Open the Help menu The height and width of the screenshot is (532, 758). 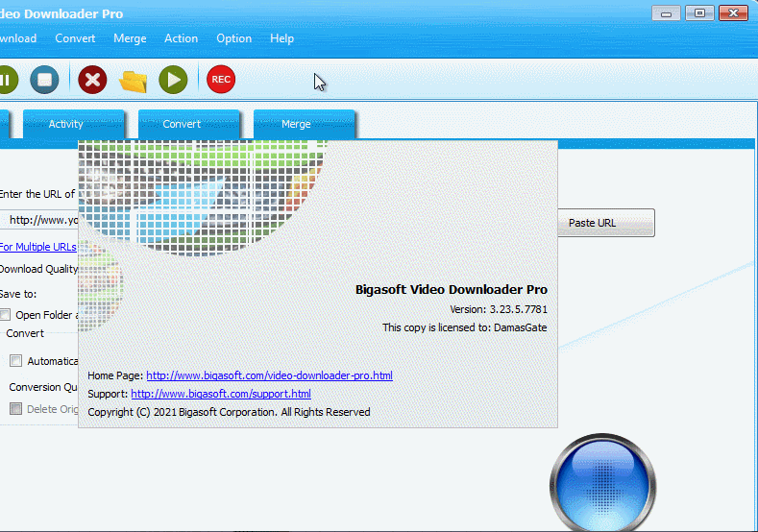pos(281,38)
